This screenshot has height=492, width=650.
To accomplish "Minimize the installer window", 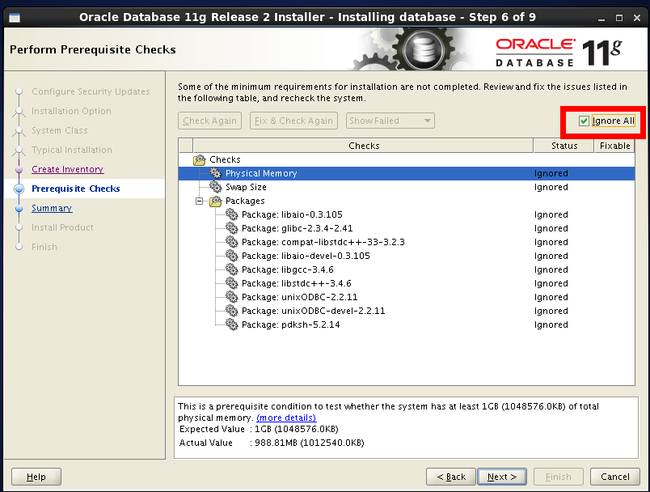I will [601, 18].
